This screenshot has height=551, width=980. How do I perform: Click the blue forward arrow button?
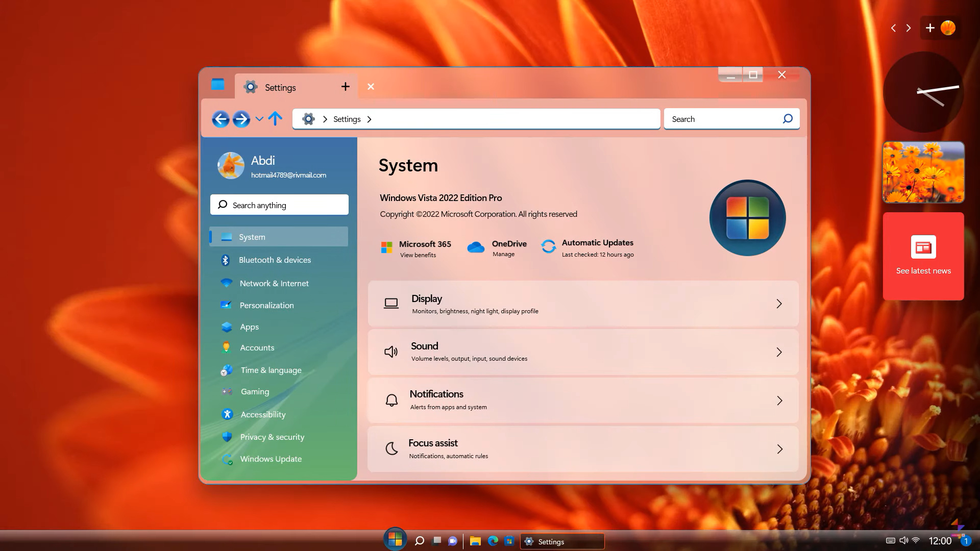241,119
